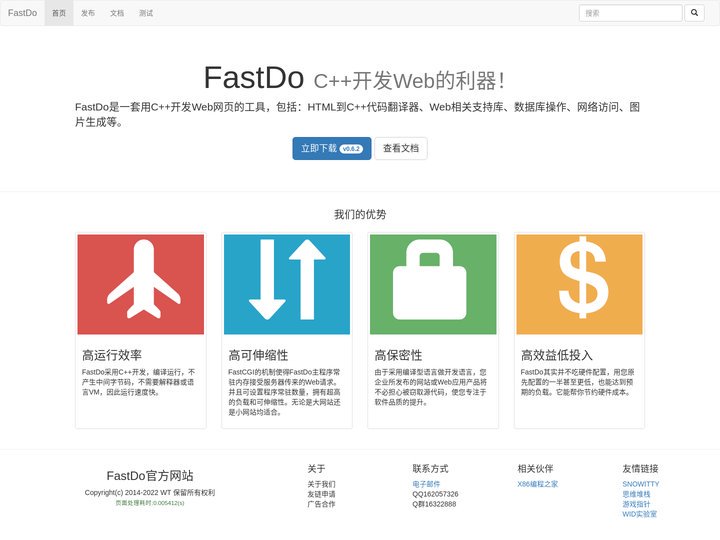
Task: Click the 查看文档 button
Action: point(401,148)
